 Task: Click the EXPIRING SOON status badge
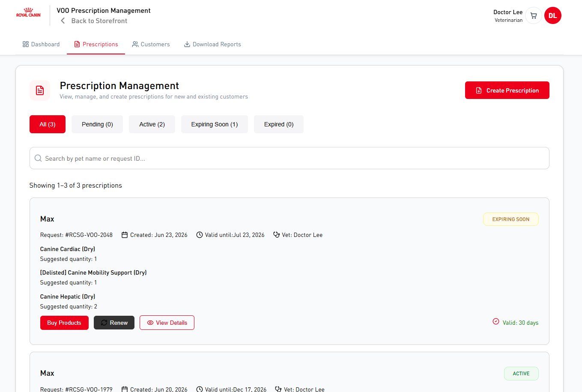click(511, 219)
